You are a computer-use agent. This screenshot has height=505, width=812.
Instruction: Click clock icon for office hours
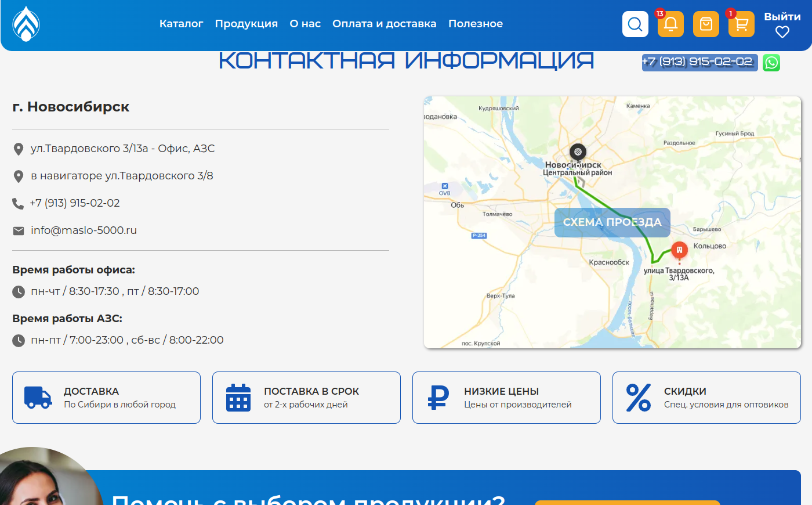click(x=19, y=292)
